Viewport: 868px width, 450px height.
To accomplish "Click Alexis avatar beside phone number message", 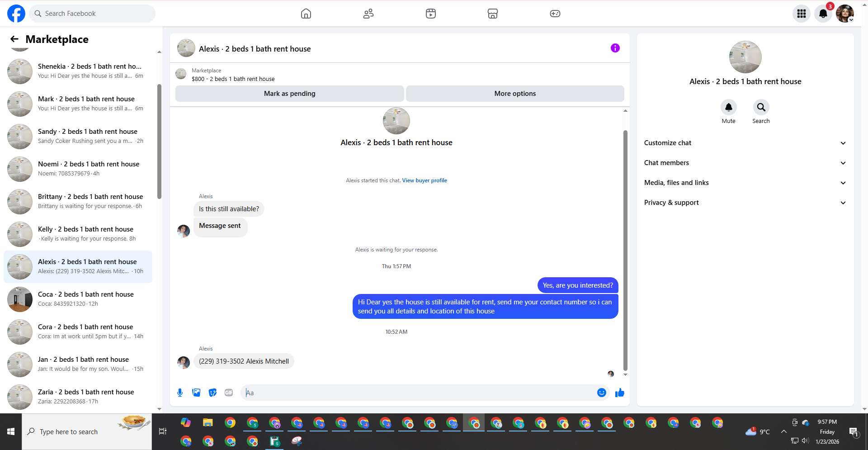I will click(183, 362).
